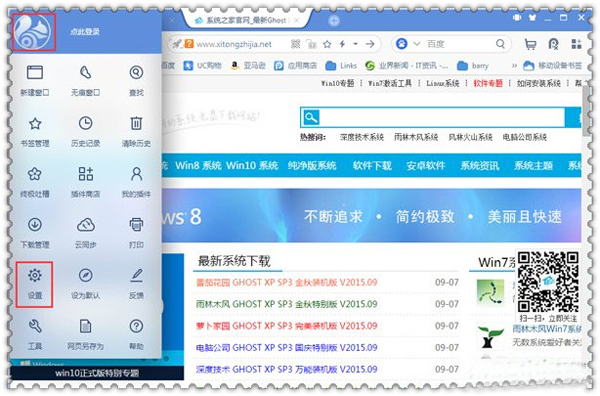Screen dimensions: 600x396
Task: Open the find (查找) tool
Action: pyautogui.click(x=136, y=81)
